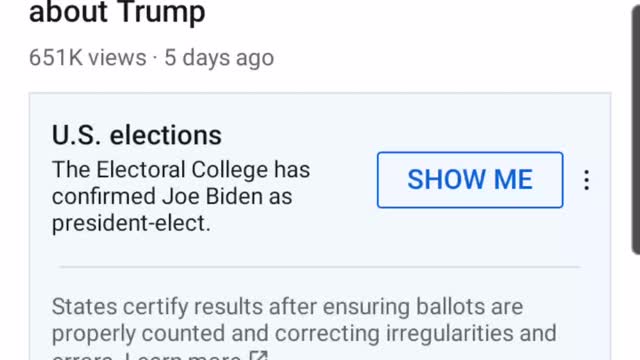Click the dark scrollbar at right edge
This screenshot has width=640, height=360.
[x=636, y=127]
